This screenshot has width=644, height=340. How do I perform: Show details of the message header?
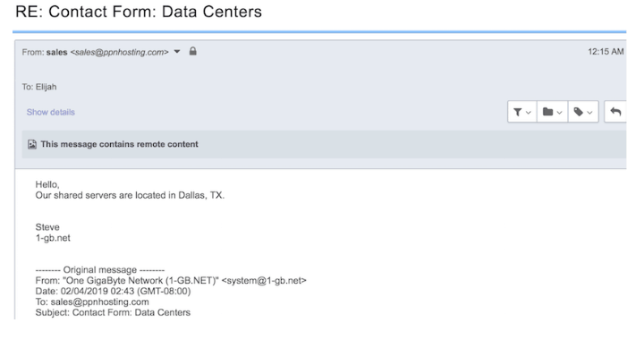click(50, 112)
